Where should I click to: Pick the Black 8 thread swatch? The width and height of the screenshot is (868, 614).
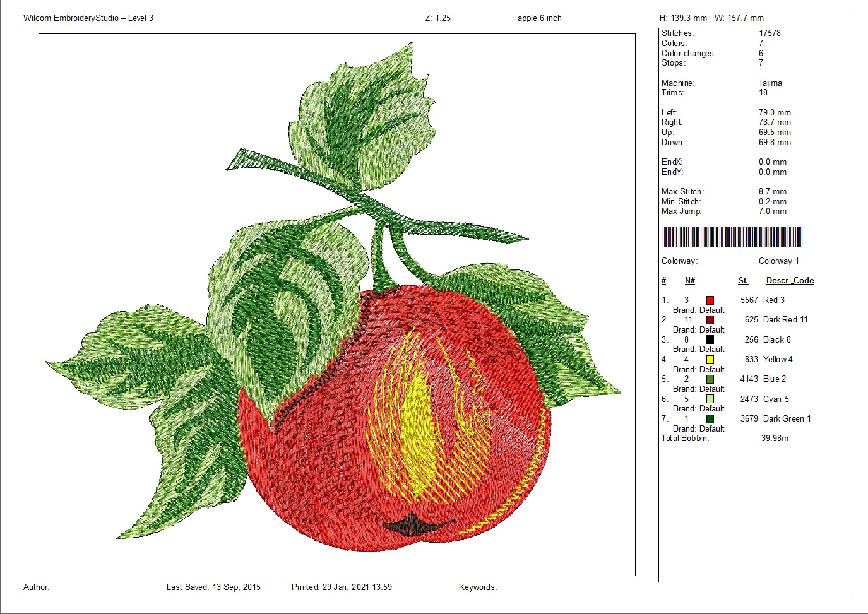710,340
